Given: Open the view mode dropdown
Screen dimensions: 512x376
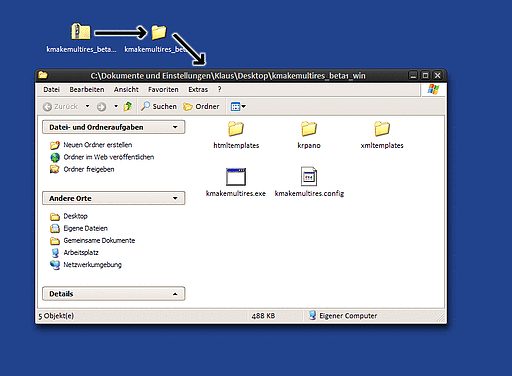Looking at the screenshot, I should pos(238,107).
